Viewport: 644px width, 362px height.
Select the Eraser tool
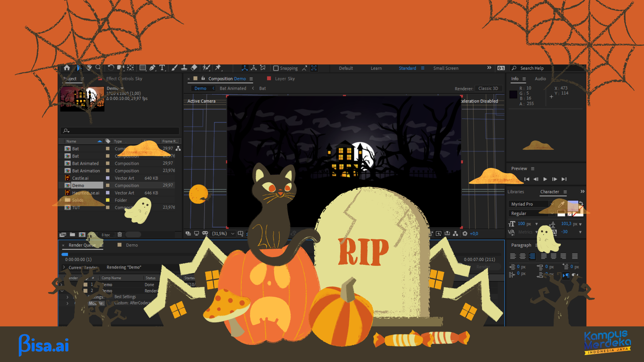click(194, 68)
